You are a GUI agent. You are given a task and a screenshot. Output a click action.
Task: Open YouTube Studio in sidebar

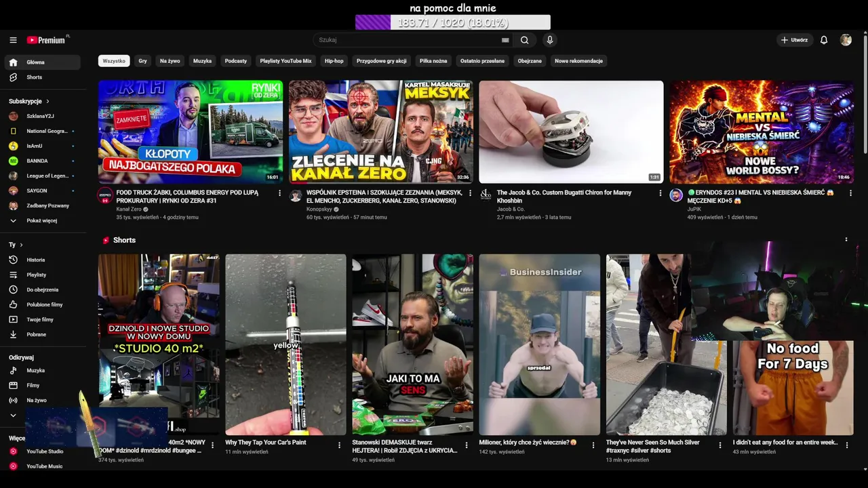pos(43,451)
